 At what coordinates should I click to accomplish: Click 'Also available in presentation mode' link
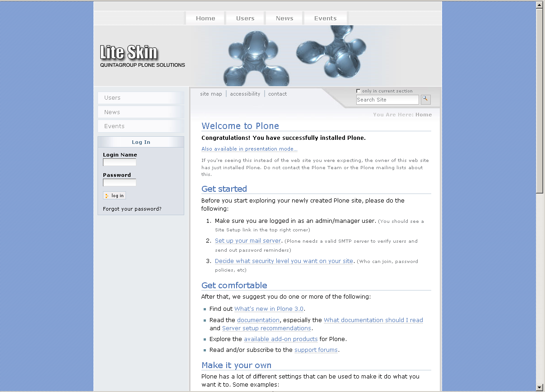click(x=249, y=149)
